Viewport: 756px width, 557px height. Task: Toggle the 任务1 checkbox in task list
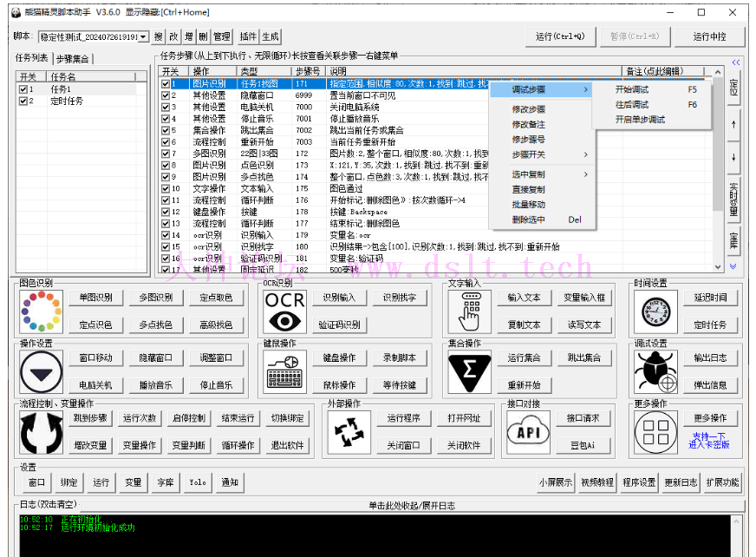coord(24,89)
